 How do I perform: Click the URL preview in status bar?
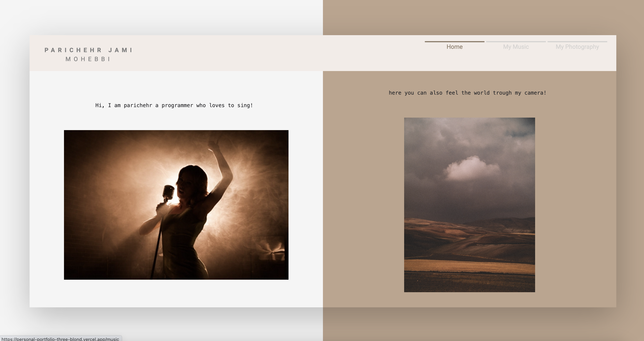tap(60, 339)
